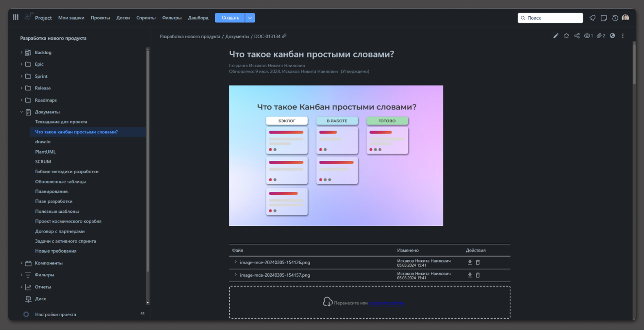Open recent history clock icon
The image size is (644, 330).
[x=615, y=18]
